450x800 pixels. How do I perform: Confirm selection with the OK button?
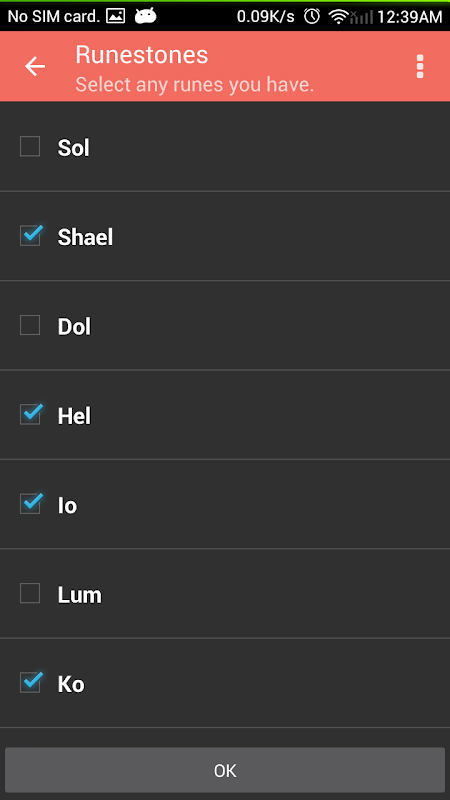225,770
